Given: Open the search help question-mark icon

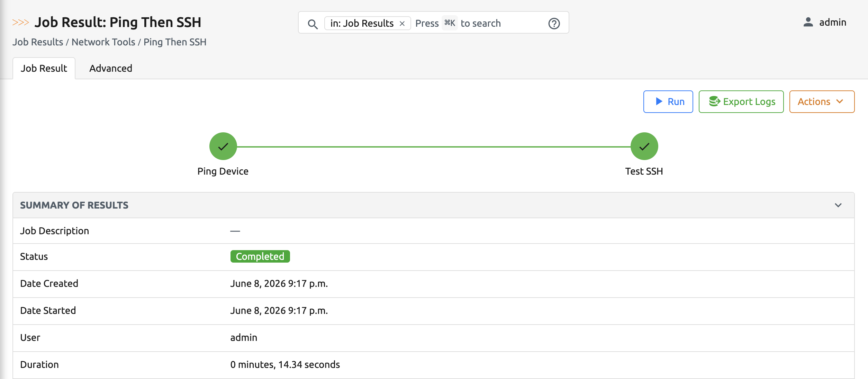Looking at the screenshot, I should (x=554, y=24).
